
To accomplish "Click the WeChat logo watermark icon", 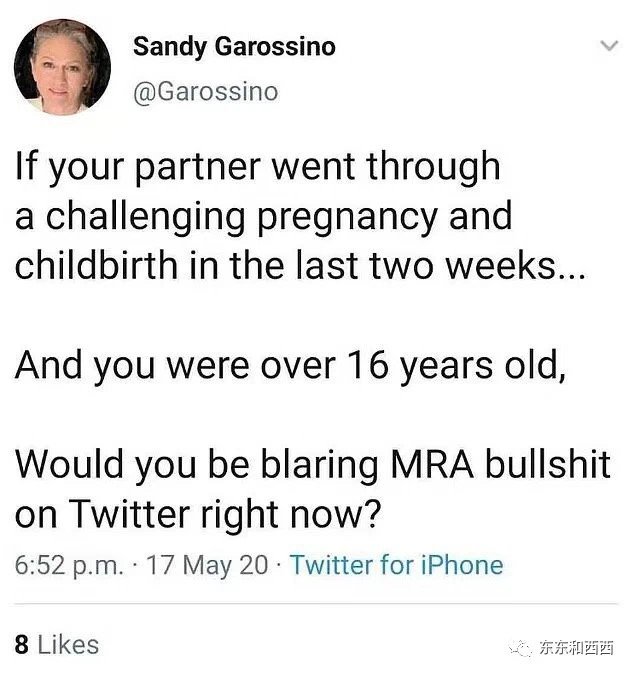I will pyautogui.click(x=520, y=647).
